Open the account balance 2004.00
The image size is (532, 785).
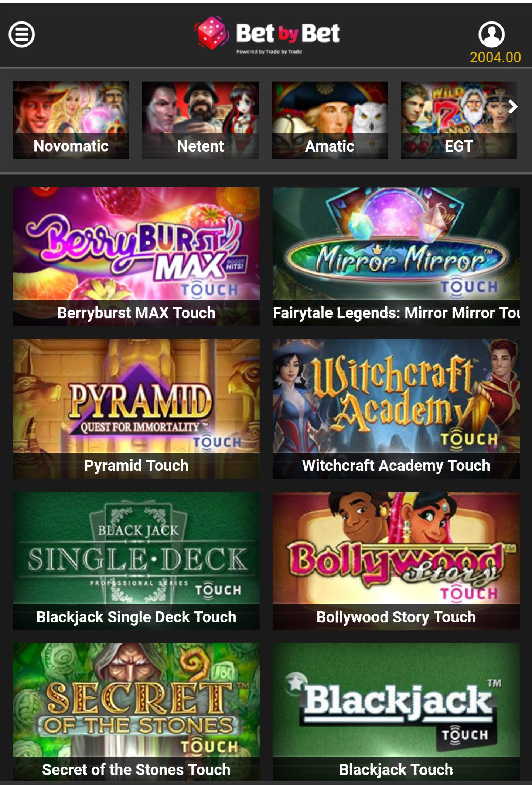tap(495, 57)
